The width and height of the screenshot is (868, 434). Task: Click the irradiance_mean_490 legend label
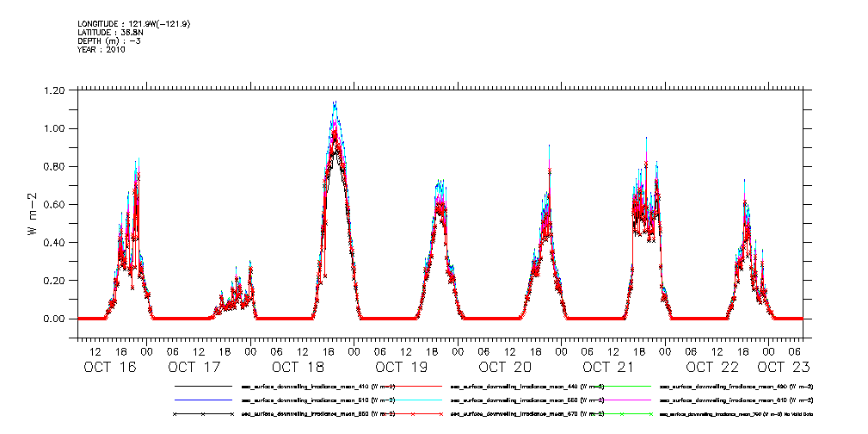click(736, 386)
